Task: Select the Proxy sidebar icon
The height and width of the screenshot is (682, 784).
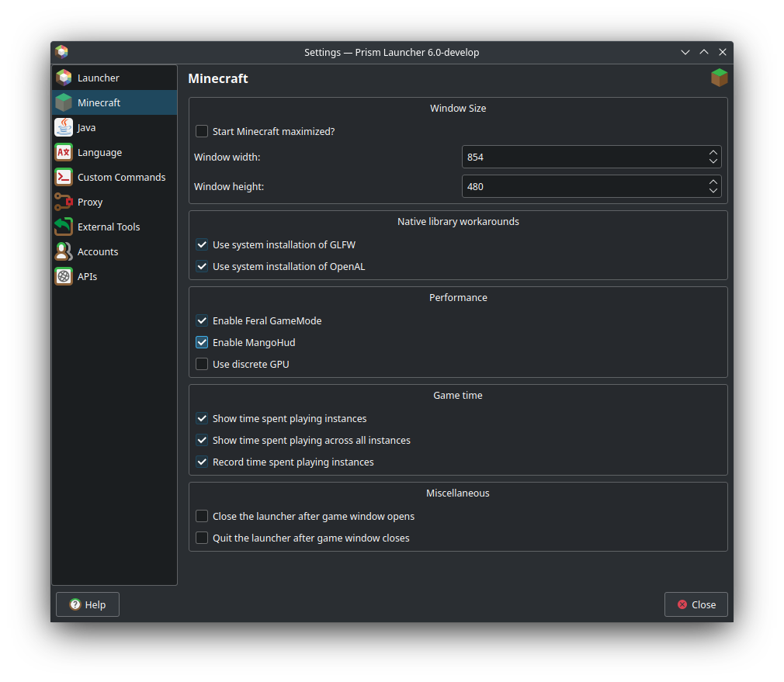Action: tap(64, 202)
